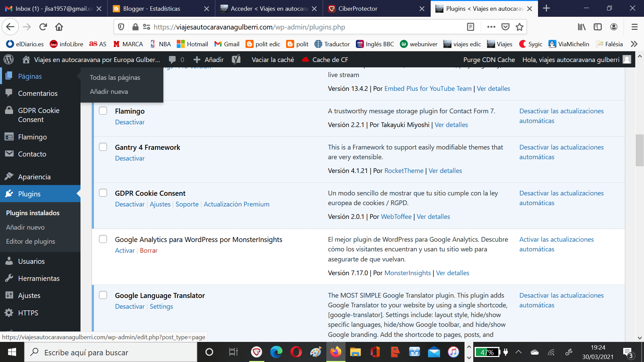The width and height of the screenshot is (644, 362).
Task: Open the ViaMichelin bookmark
Action: (569, 44)
